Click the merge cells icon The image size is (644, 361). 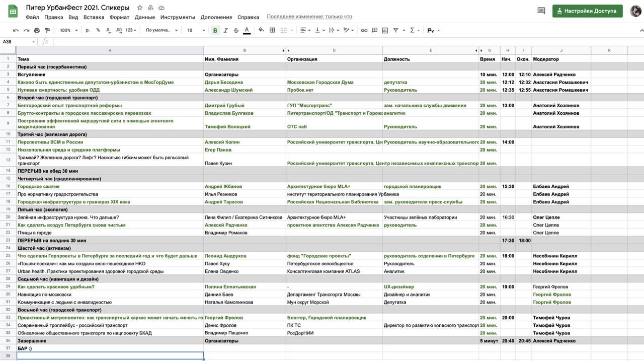tap(283, 30)
